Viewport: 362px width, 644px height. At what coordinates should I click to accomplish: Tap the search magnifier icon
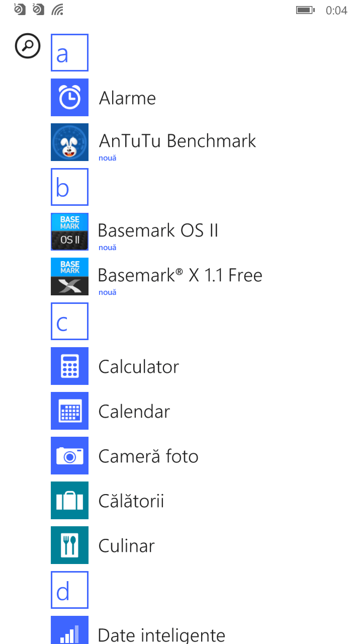click(x=28, y=46)
